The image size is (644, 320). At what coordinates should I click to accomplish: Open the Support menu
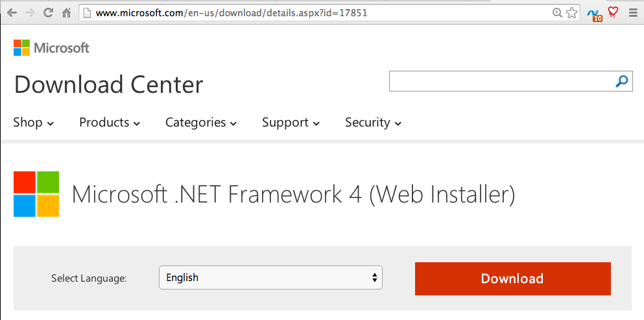(x=291, y=123)
